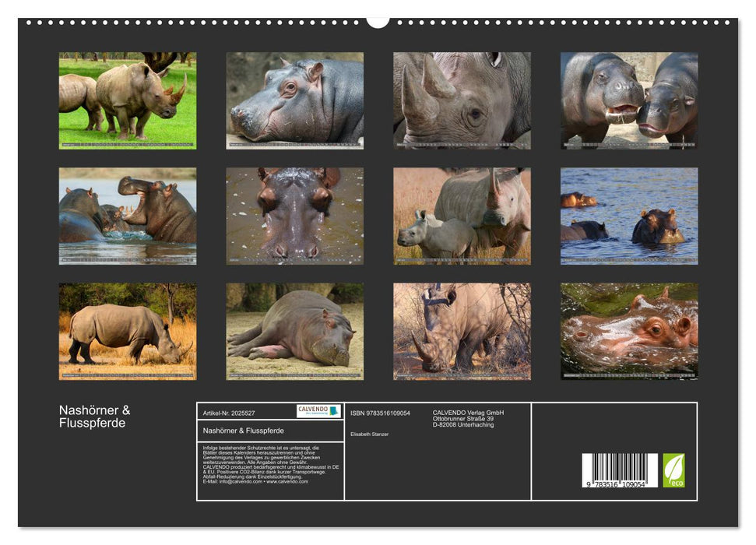Open the rhino horn close-up photo
This screenshot has height=545, width=756.
(x=462, y=100)
